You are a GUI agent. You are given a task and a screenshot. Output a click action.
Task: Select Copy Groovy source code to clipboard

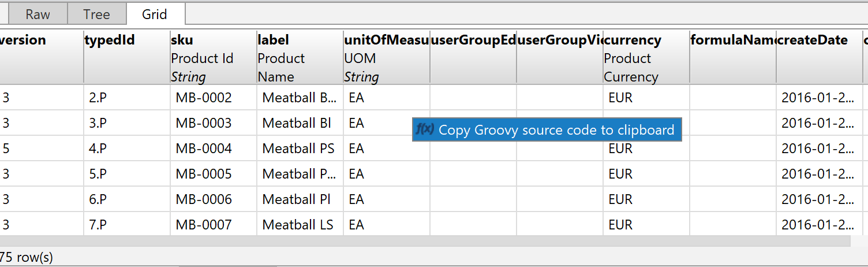point(556,130)
